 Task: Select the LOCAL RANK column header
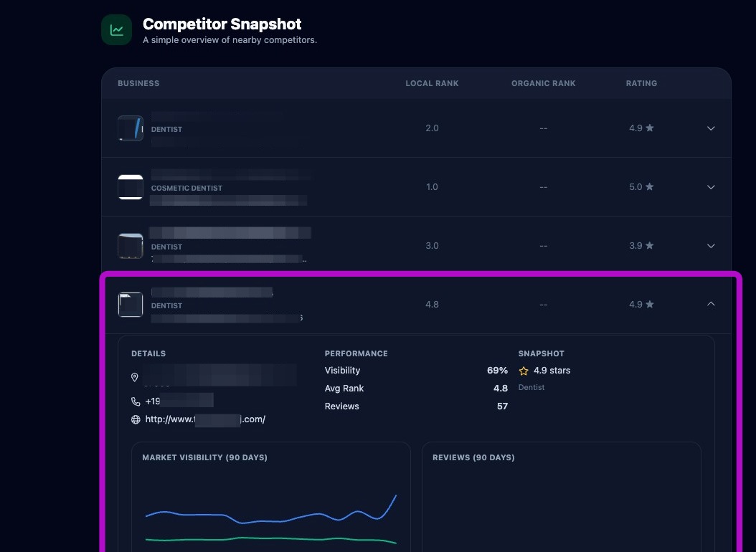pyautogui.click(x=432, y=83)
